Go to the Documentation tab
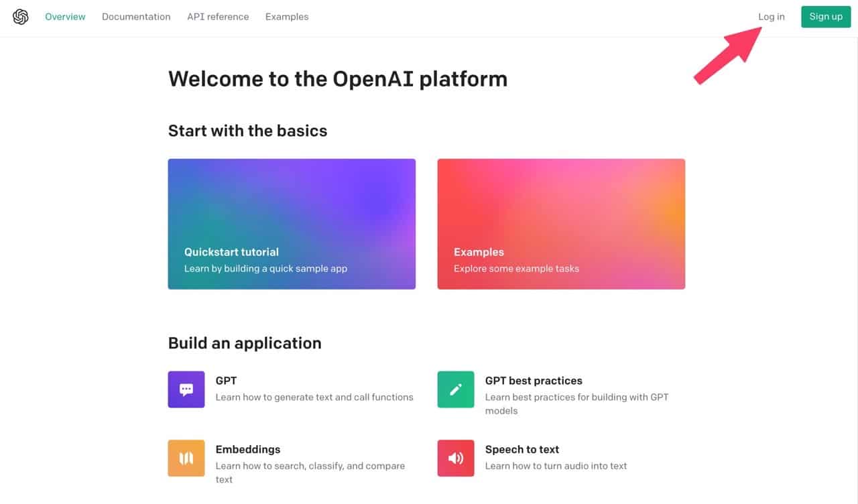This screenshot has height=504, width=858. point(136,17)
